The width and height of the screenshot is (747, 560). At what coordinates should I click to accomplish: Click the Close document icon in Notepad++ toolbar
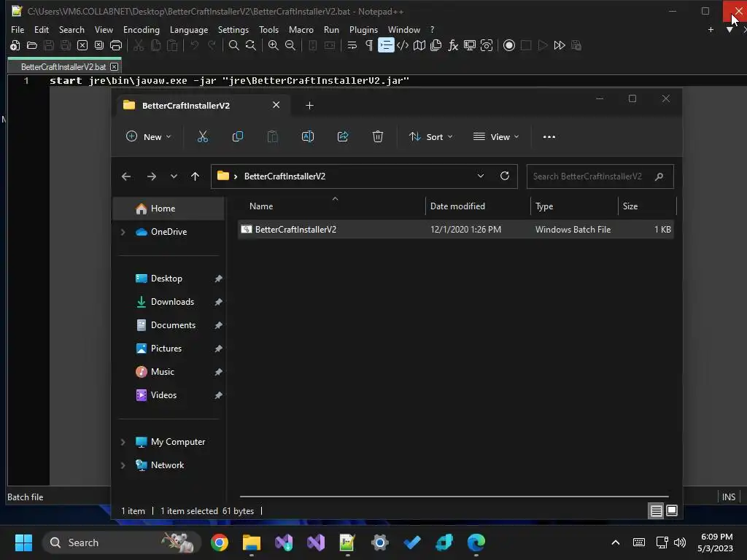pyautogui.click(x=82, y=45)
